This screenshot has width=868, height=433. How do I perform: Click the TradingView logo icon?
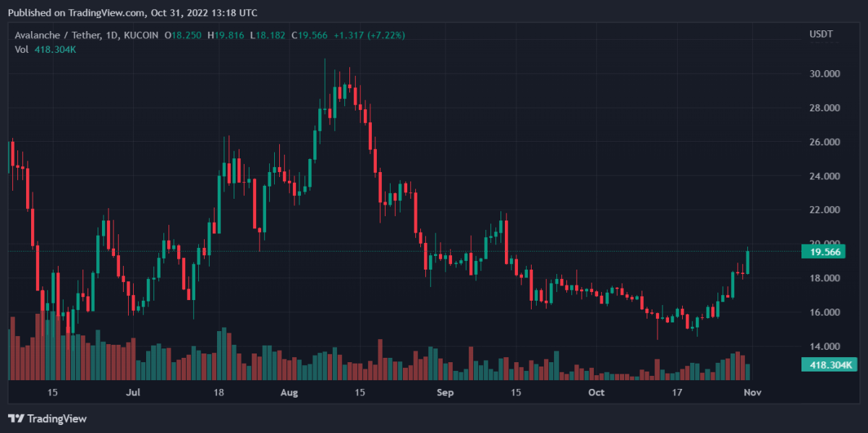[x=17, y=419]
